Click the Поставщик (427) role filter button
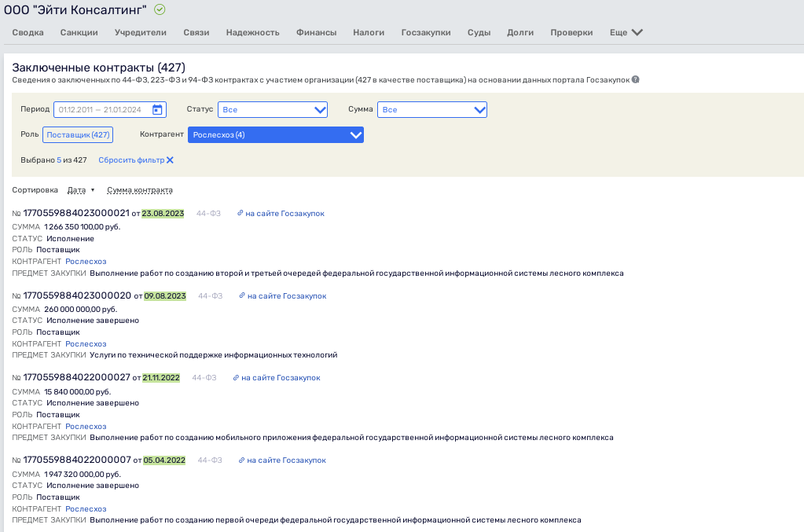The height and width of the screenshot is (532, 804). [78, 135]
